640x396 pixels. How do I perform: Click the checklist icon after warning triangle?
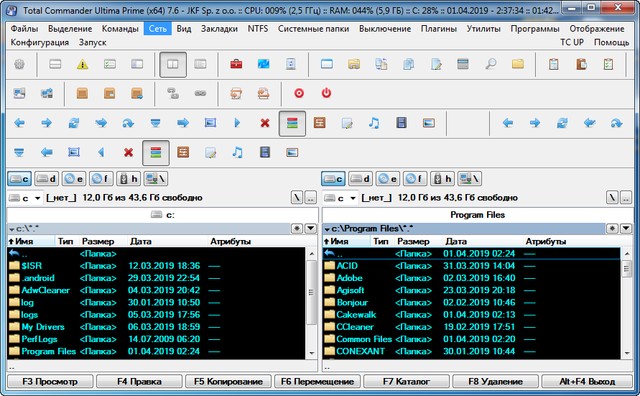110,64
